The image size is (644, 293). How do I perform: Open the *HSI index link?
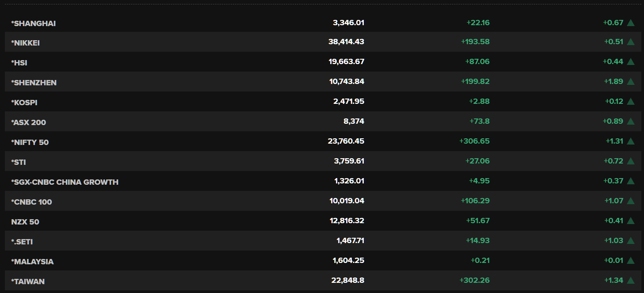coord(19,63)
